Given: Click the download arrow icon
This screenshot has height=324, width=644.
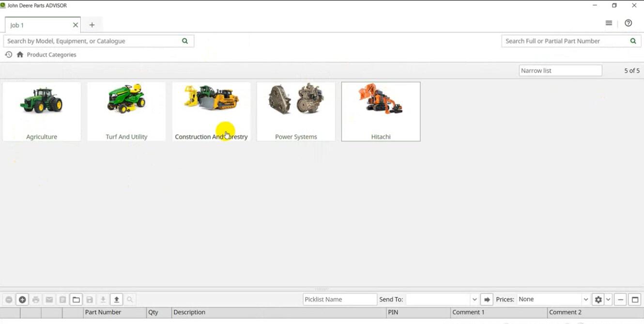Looking at the screenshot, I should [103, 300].
